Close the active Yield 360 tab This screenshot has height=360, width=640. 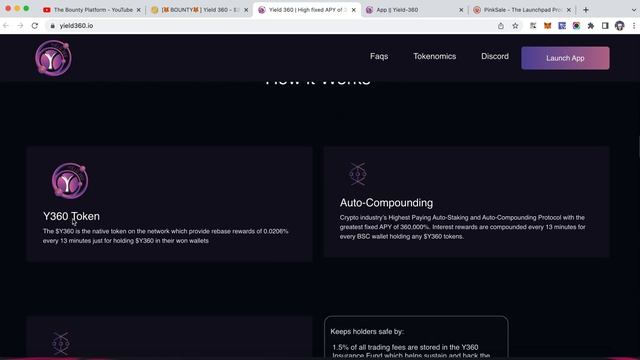point(353,10)
